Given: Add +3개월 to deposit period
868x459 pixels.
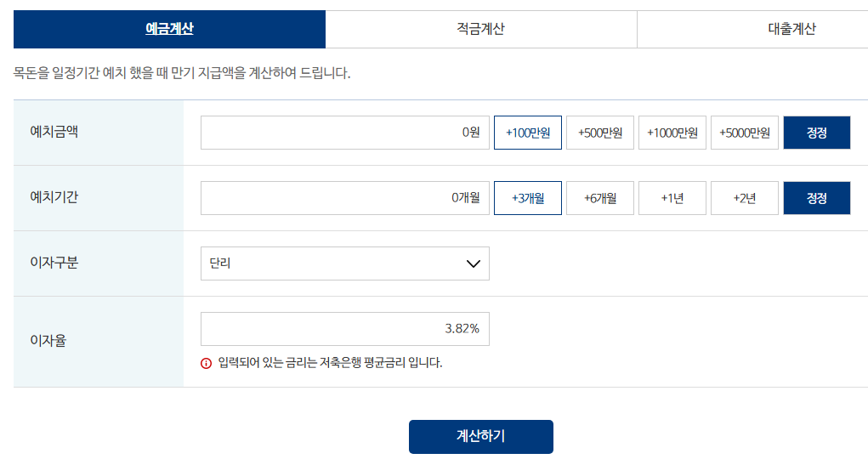Looking at the screenshot, I should 528,198.
